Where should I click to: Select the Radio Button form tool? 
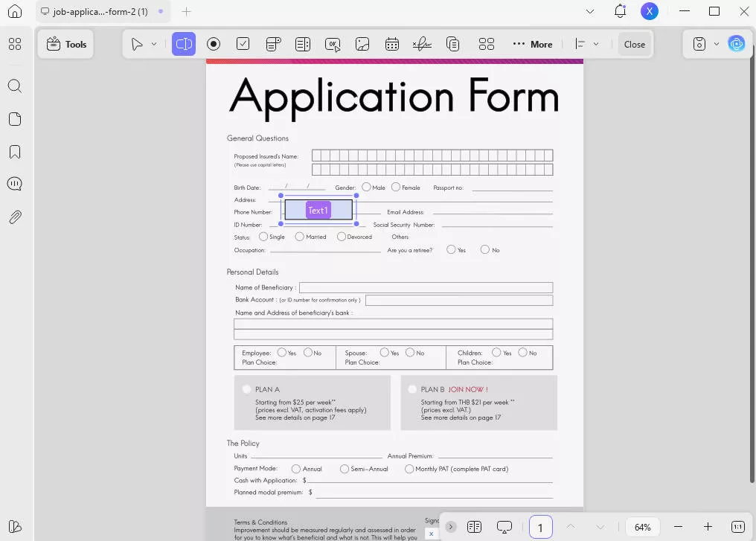pos(214,44)
